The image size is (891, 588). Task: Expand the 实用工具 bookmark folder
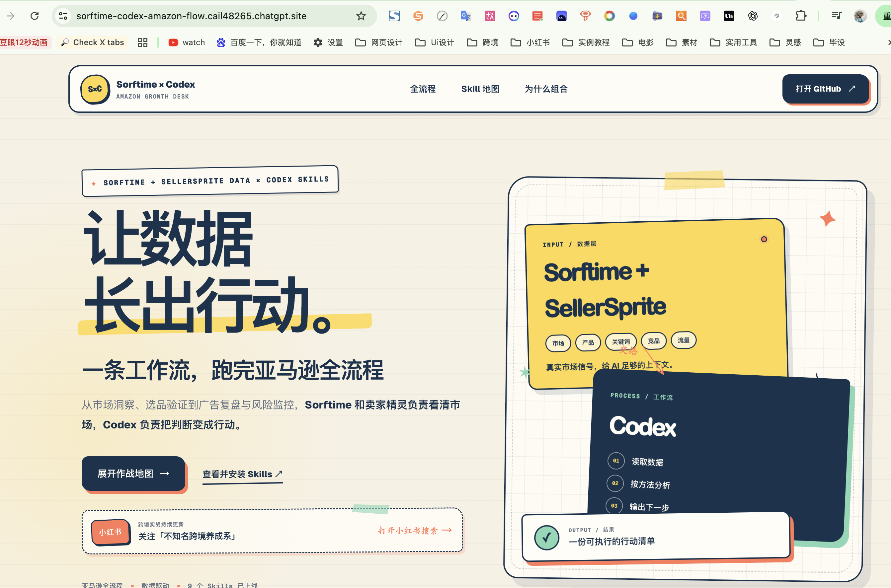coord(733,42)
